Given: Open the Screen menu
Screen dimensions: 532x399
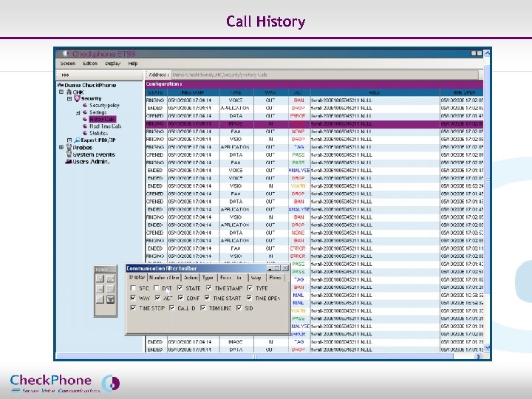Looking at the screenshot, I should 68,64.
